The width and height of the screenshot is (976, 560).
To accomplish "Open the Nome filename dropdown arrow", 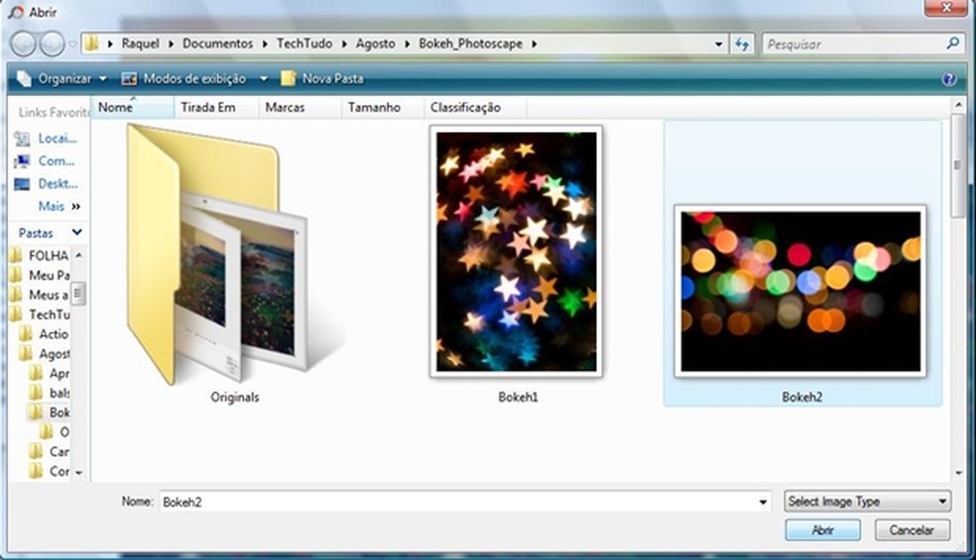I will (x=763, y=502).
